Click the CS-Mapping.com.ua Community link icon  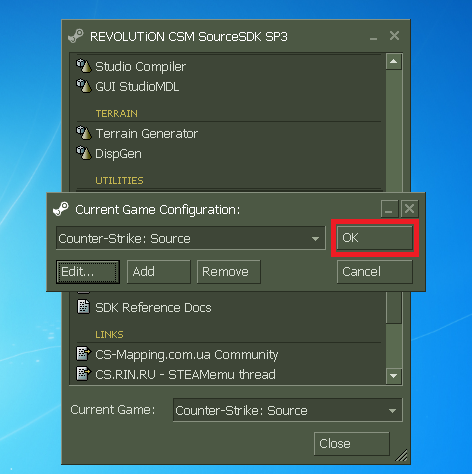click(x=83, y=354)
